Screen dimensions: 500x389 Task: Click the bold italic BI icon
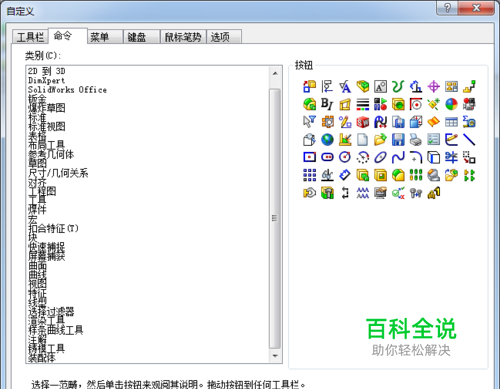point(327,104)
